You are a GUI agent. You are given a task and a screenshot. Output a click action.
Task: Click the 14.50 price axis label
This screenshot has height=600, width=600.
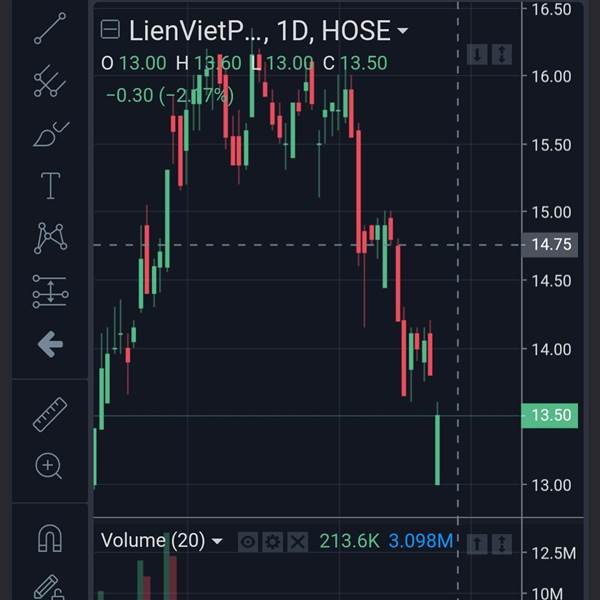pyautogui.click(x=551, y=281)
